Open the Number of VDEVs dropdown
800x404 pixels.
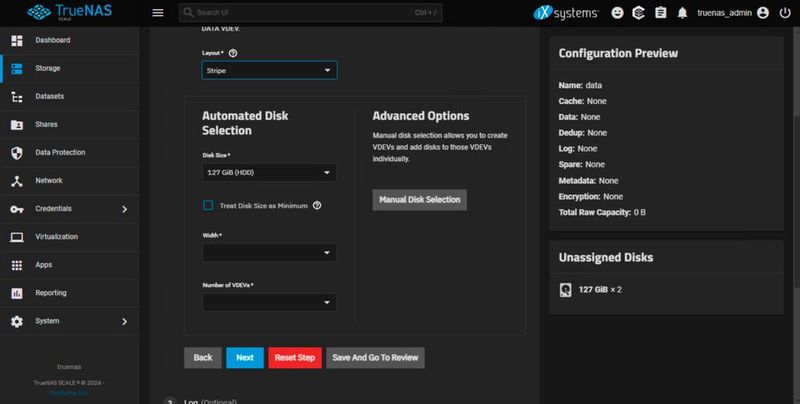(x=269, y=302)
